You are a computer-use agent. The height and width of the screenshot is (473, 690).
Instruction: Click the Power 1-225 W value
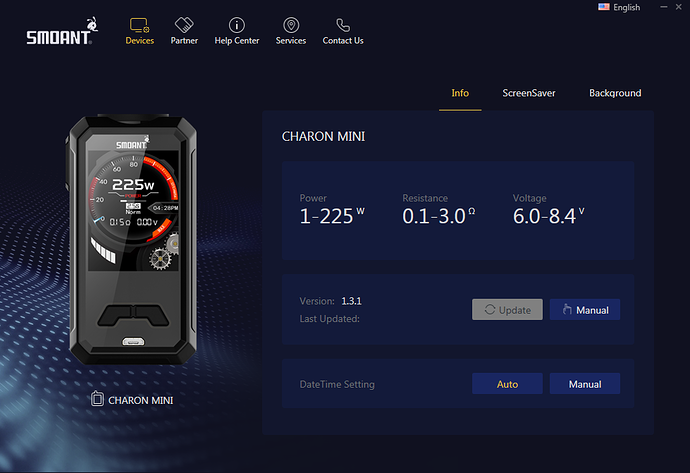coord(332,216)
